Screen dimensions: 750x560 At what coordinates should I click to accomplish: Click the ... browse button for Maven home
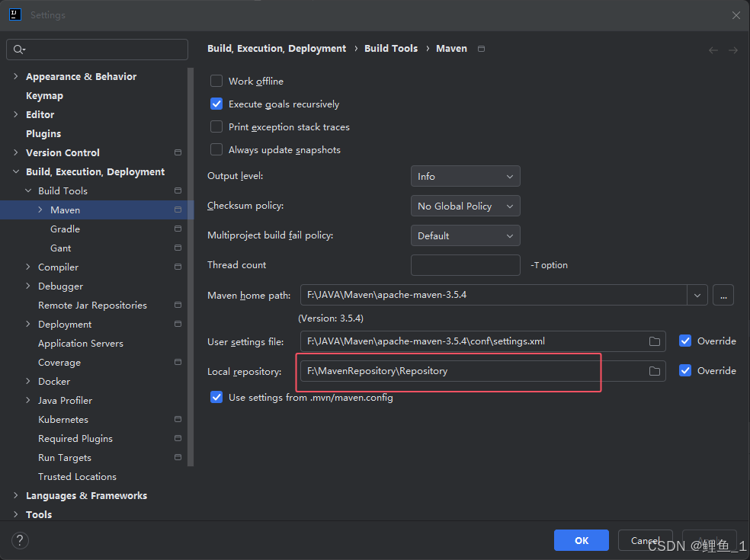[723, 296]
